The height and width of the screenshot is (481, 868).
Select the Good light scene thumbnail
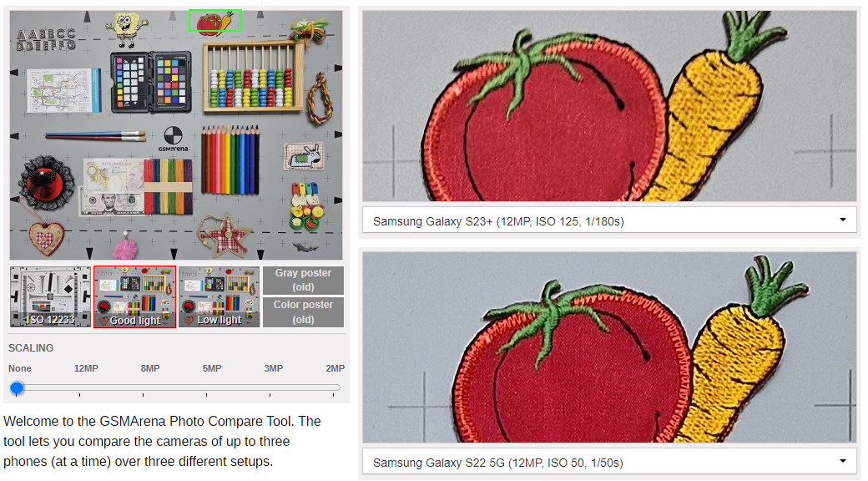(135, 297)
